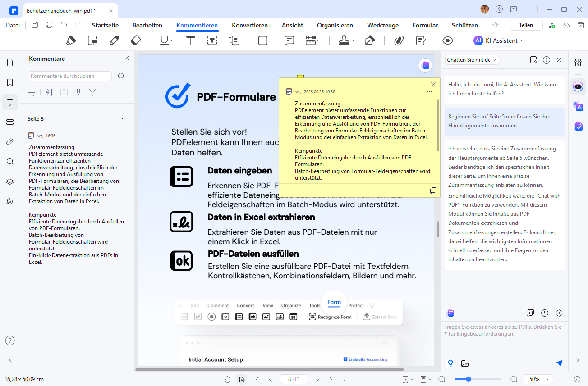Open the note edit tool
Screen dimensions: 588x386
[421, 41]
